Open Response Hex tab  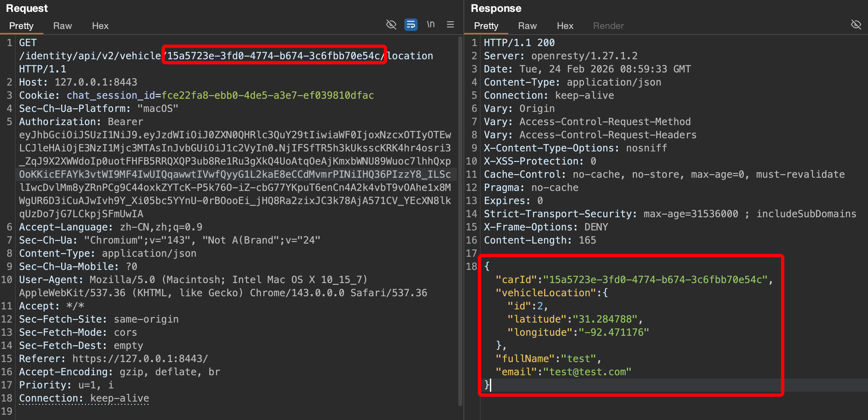point(565,26)
